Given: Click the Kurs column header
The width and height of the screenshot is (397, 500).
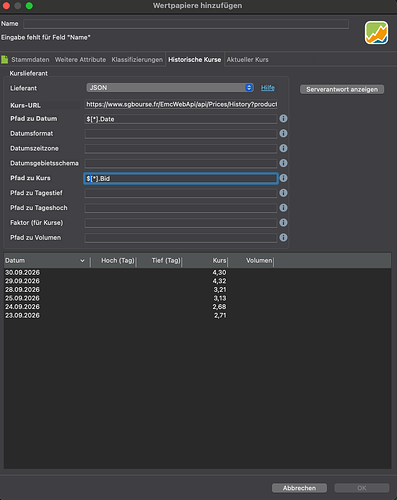Looking at the screenshot, I should tap(205, 261).
